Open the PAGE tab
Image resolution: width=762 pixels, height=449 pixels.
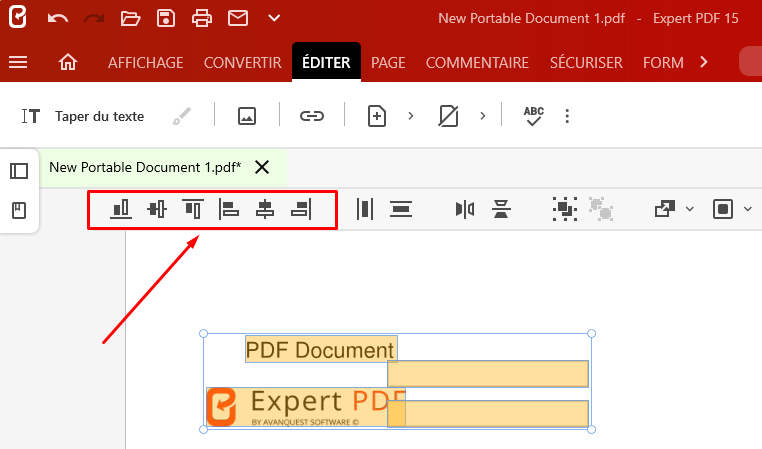click(388, 63)
